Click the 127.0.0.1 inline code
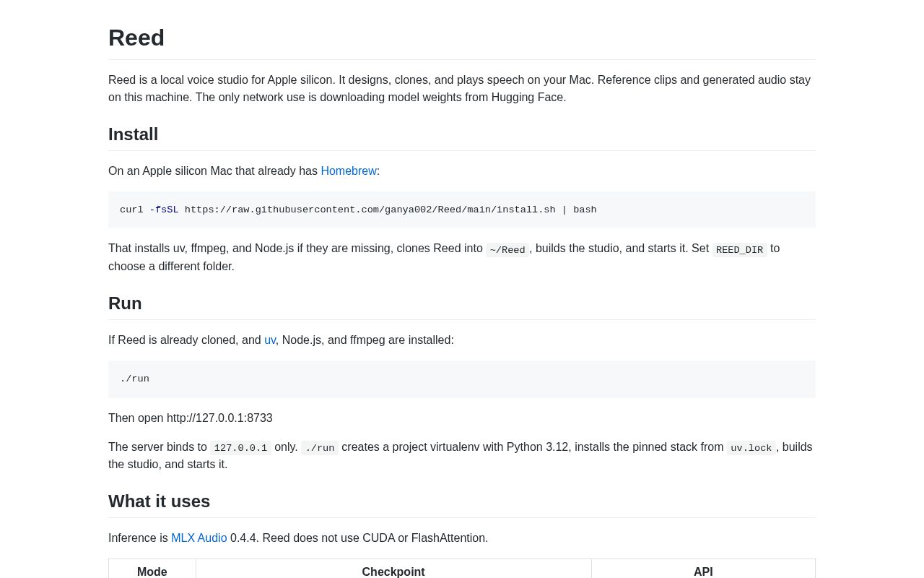The image size is (924, 578). pyautogui.click(x=240, y=448)
